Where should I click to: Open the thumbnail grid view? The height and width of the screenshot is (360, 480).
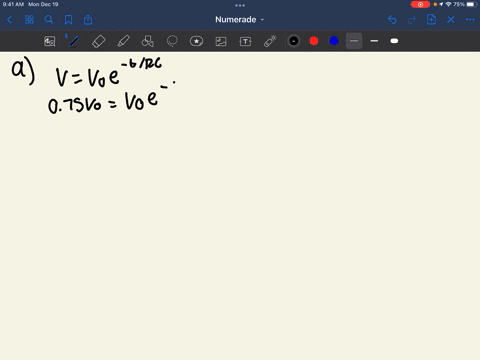pyautogui.click(x=29, y=20)
